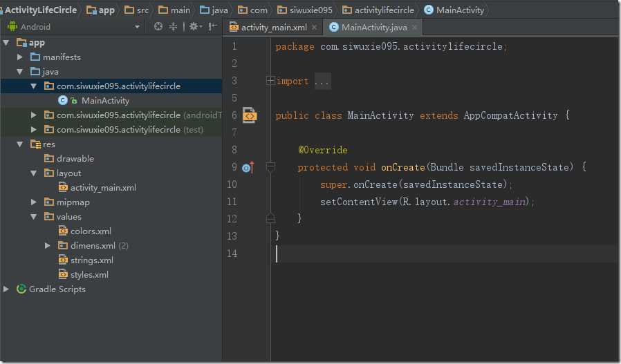621x364 pixels.
Task: Click the MainActivity class C icon in tree
Action: point(62,100)
